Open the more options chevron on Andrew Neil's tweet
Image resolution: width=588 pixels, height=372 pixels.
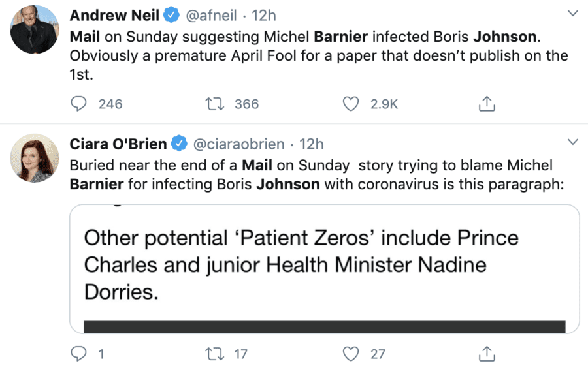click(x=572, y=14)
